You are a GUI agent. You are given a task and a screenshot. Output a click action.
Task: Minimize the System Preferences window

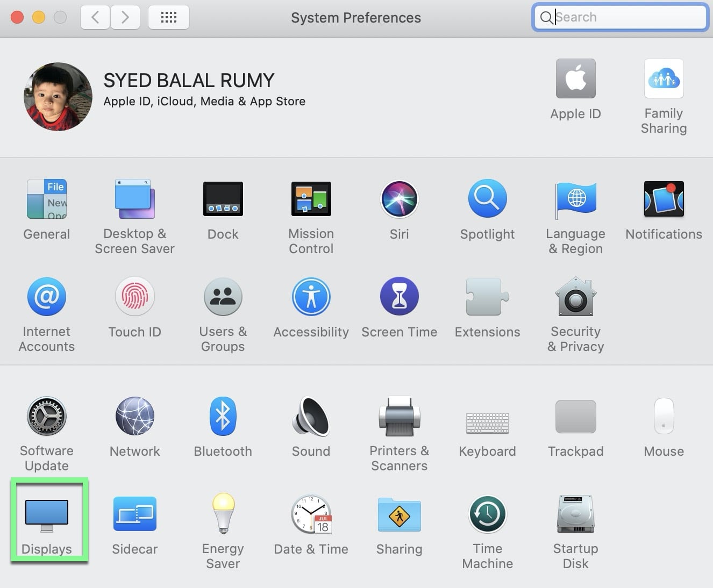point(39,17)
